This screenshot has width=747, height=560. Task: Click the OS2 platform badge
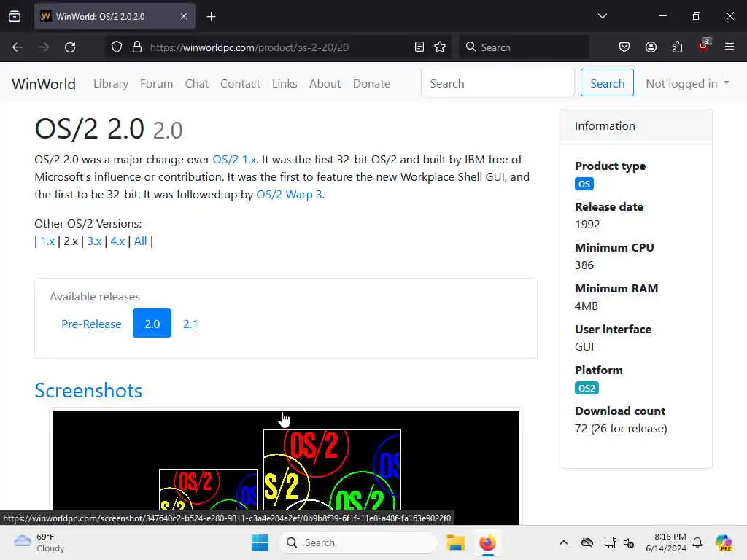point(587,388)
